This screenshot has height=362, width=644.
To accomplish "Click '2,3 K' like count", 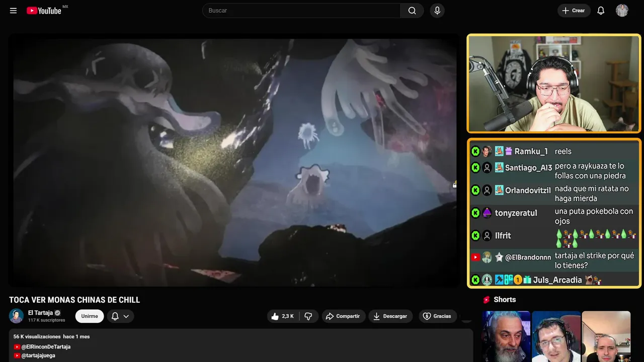I will click(x=288, y=316).
